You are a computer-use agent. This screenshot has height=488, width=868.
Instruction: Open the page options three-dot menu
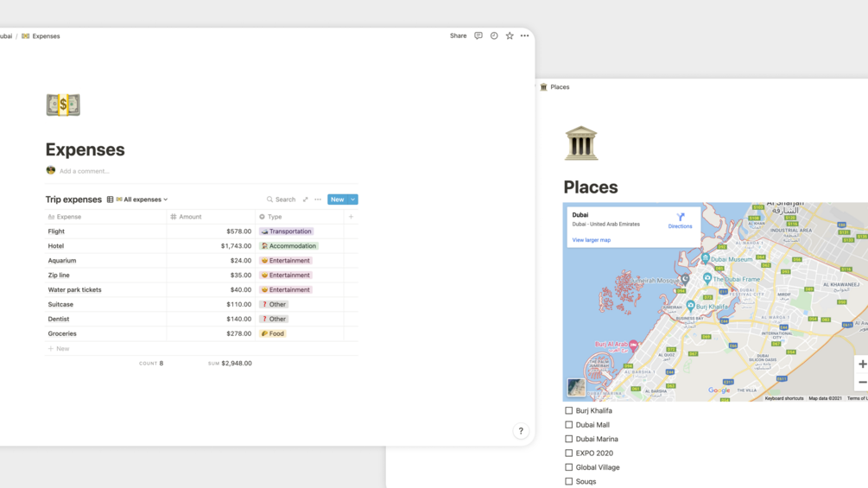point(525,36)
